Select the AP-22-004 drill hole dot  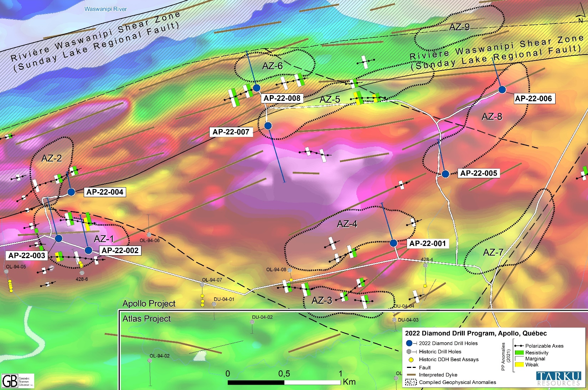[71, 192]
